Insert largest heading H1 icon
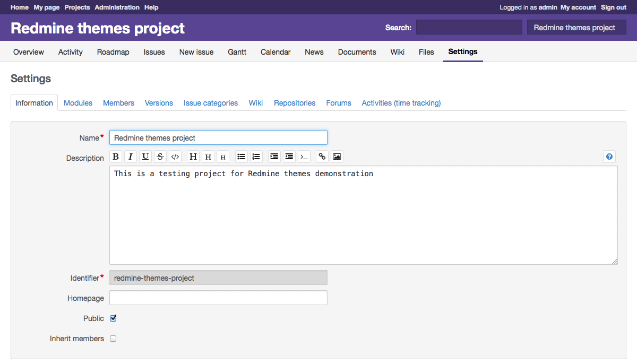Image resolution: width=637 pixels, height=364 pixels. pos(193,157)
